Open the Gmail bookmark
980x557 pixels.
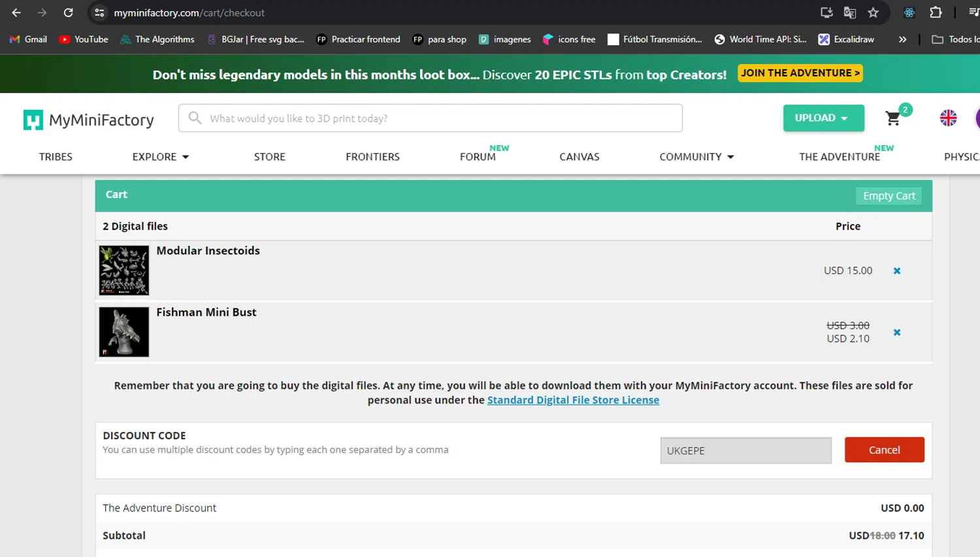tap(28, 39)
